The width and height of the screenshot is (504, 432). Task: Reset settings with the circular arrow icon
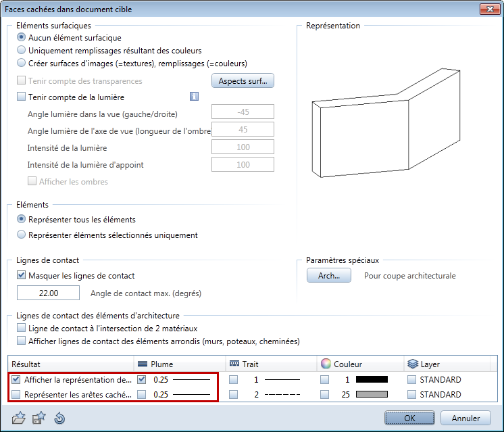(x=59, y=418)
